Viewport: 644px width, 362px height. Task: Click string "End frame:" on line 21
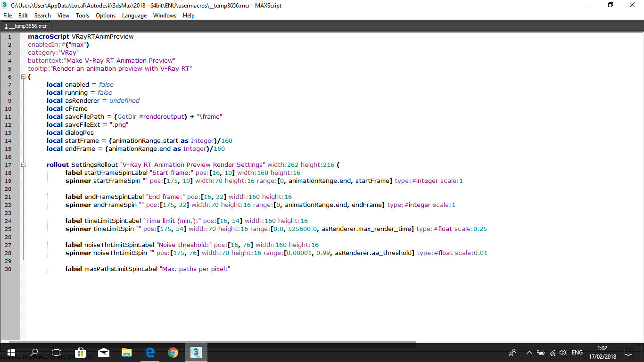pyautogui.click(x=166, y=197)
